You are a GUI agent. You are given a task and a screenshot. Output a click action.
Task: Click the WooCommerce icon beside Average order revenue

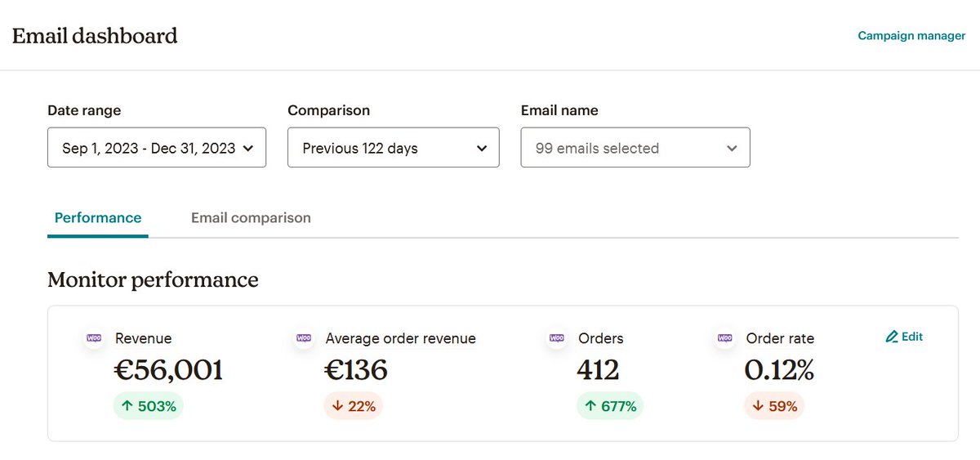click(304, 337)
